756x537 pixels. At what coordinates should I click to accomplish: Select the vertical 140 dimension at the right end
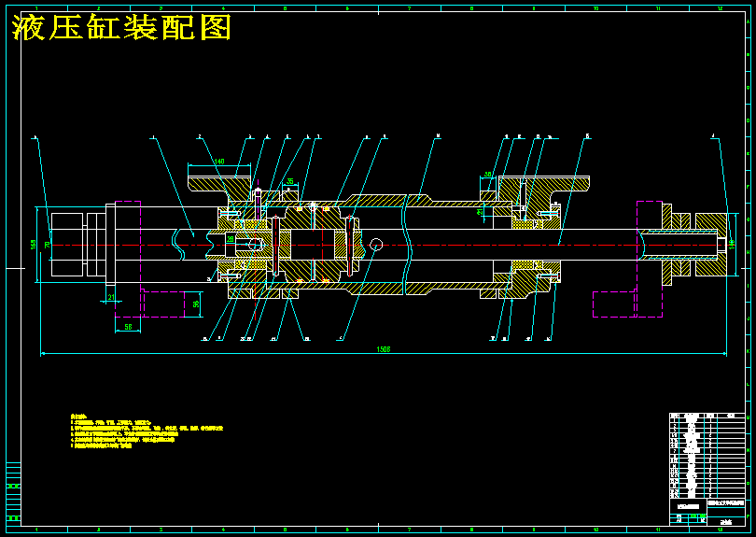point(732,244)
